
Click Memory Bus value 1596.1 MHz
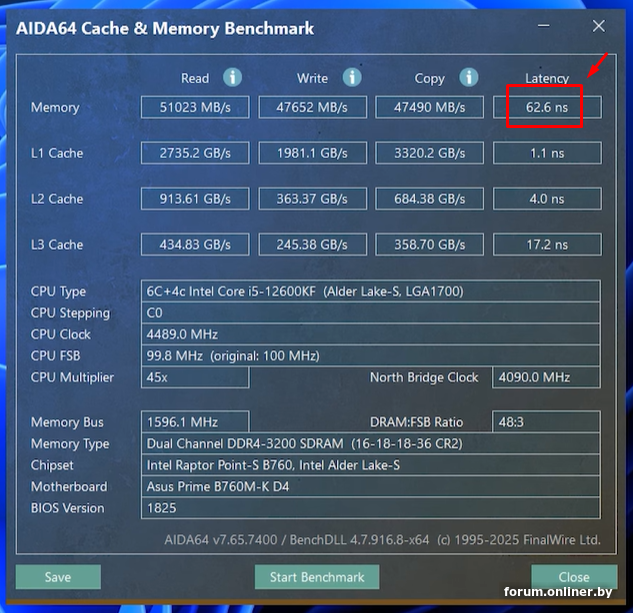pyautogui.click(x=195, y=422)
